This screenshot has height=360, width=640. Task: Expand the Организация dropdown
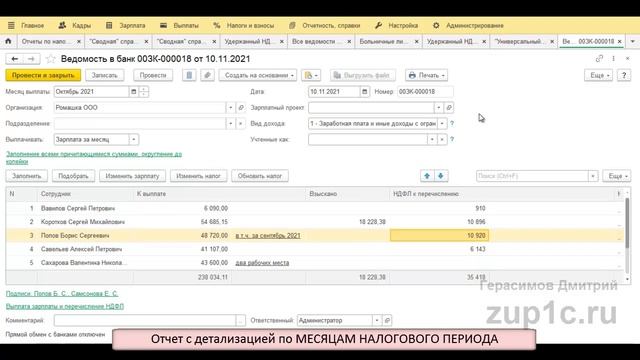(x=231, y=108)
